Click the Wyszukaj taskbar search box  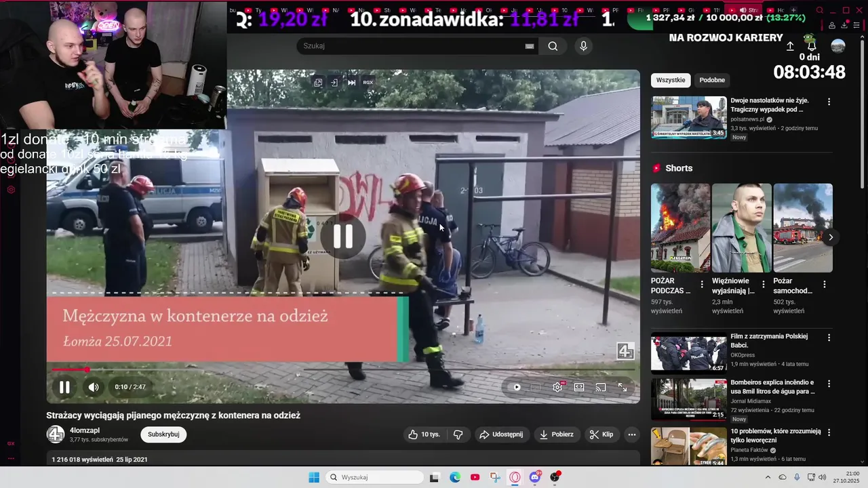click(375, 477)
